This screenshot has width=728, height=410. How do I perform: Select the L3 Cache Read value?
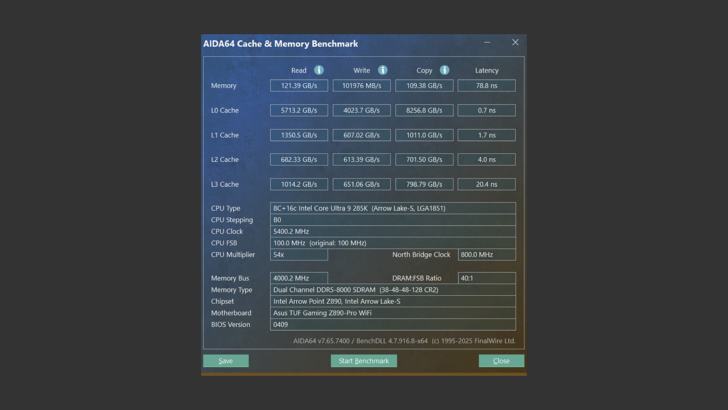[299, 184]
